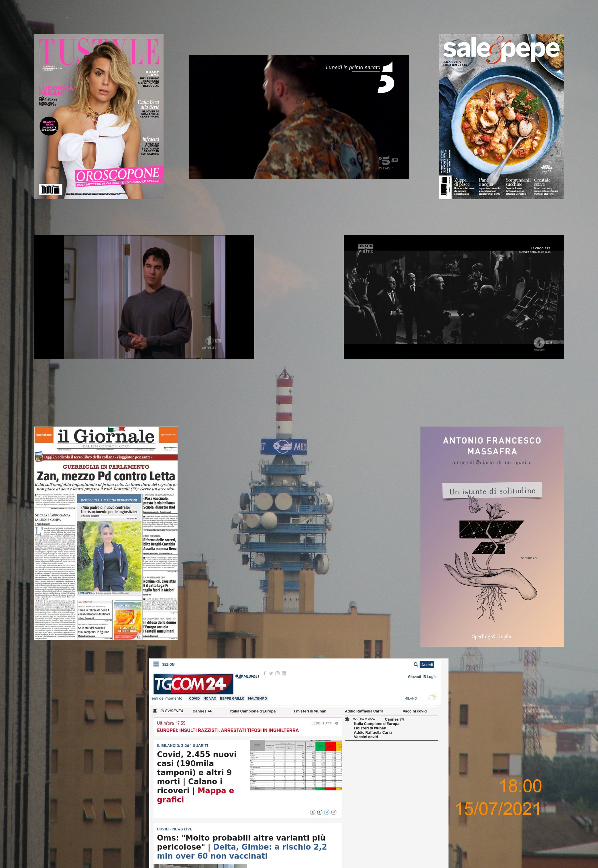The image size is (598, 868).
Task: Click the Sale&Pepe magazine cover
Action: tap(501, 117)
